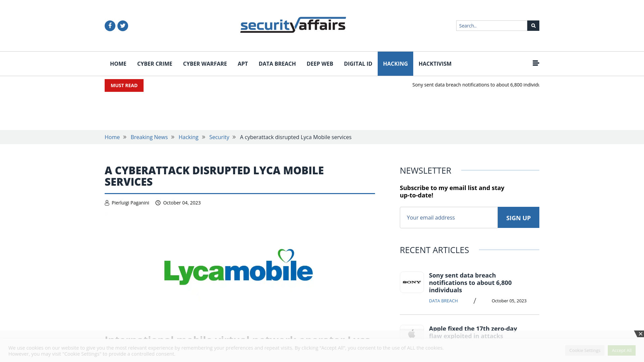Click the MUST READ toggle button
This screenshot has height=362, width=644.
pyautogui.click(x=124, y=85)
